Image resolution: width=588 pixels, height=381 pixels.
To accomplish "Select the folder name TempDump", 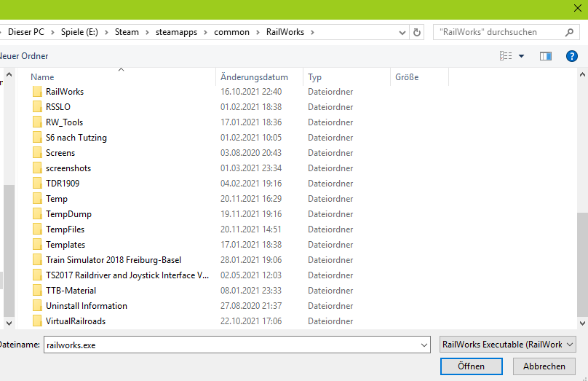I will pyautogui.click(x=68, y=214).
